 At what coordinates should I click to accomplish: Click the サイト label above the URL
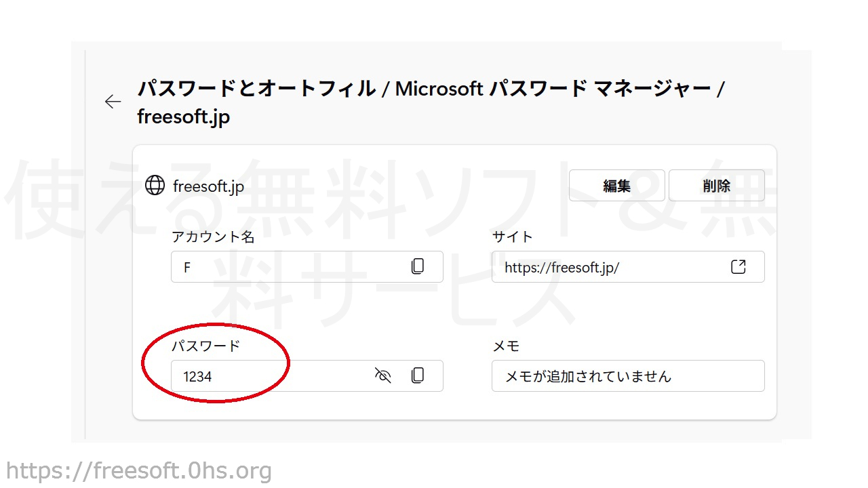pos(512,237)
